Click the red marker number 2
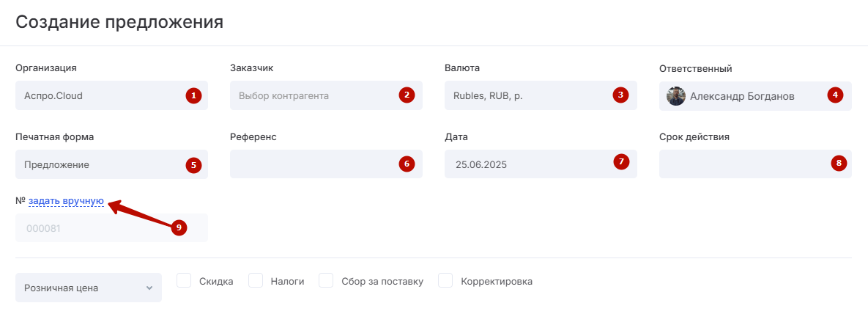Screen dimensions: 868x314 click(407, 95)
